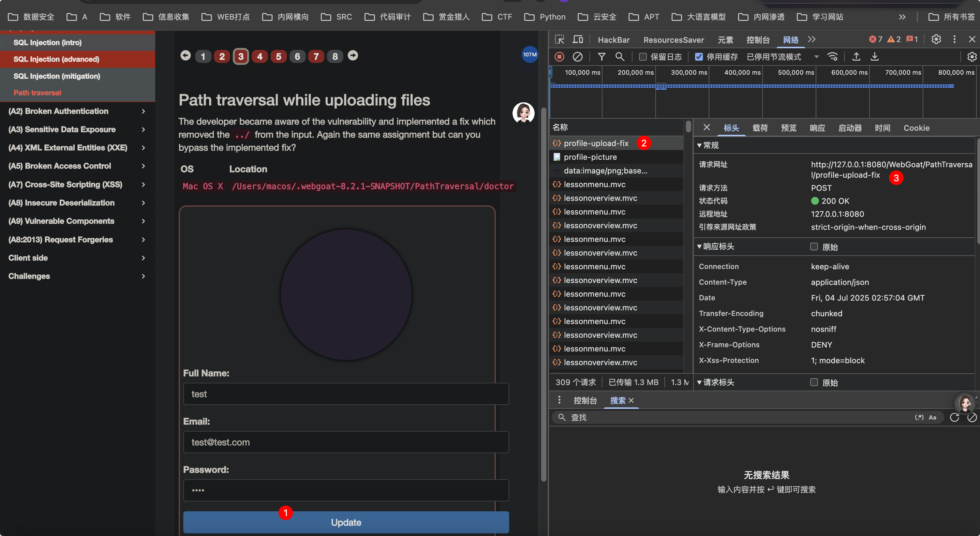Go to next lesson page arrow
The width and height of the screenshot is (980, 536).
[x=353, y=56]
